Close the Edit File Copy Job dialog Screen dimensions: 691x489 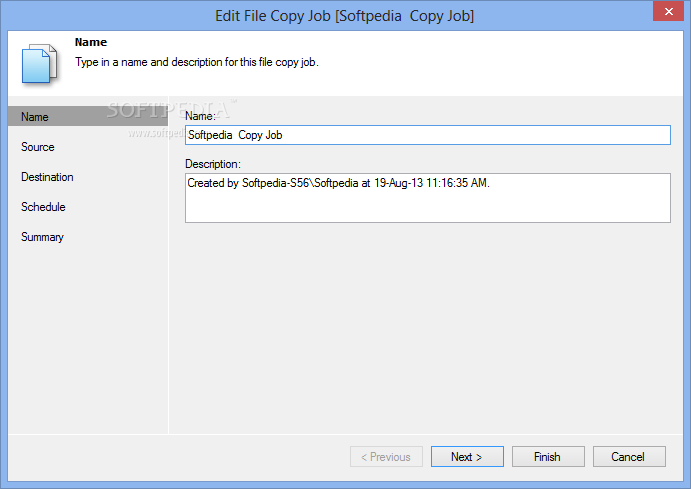pos(669,11)
